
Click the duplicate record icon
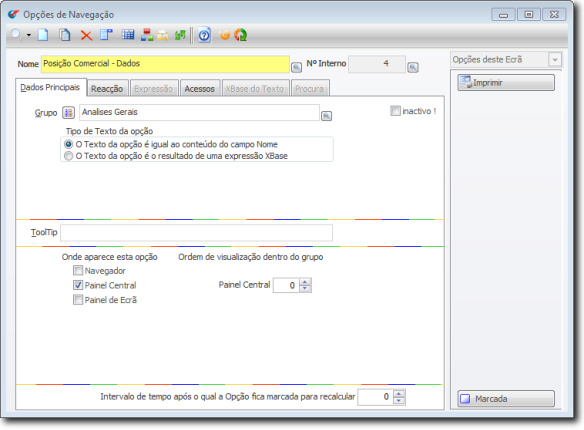[x=65, y=35]
